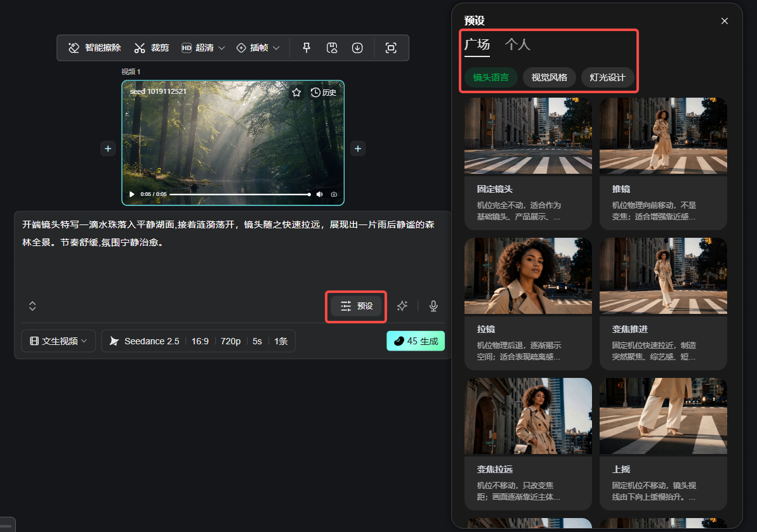Select the 智能擦除 smart erase tool
Viewport: 757px width, 532px height.
tap(95, 48)
